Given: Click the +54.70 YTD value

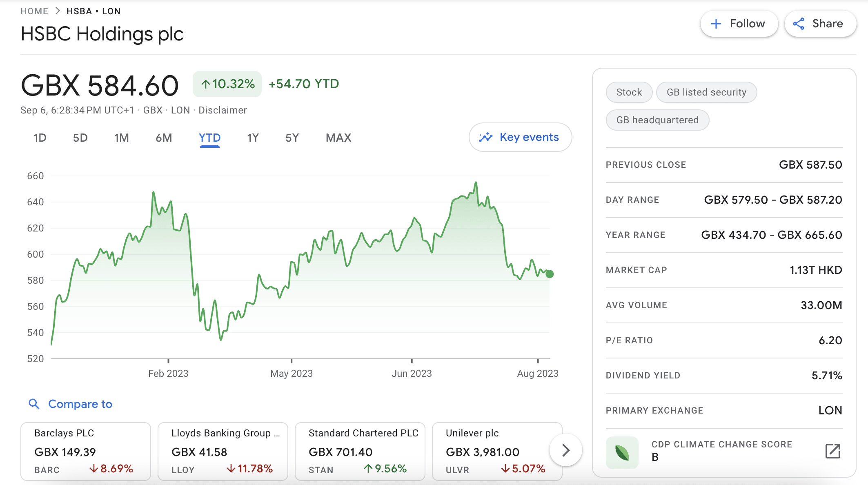Looking at the screenshot, I should [304, 84].
